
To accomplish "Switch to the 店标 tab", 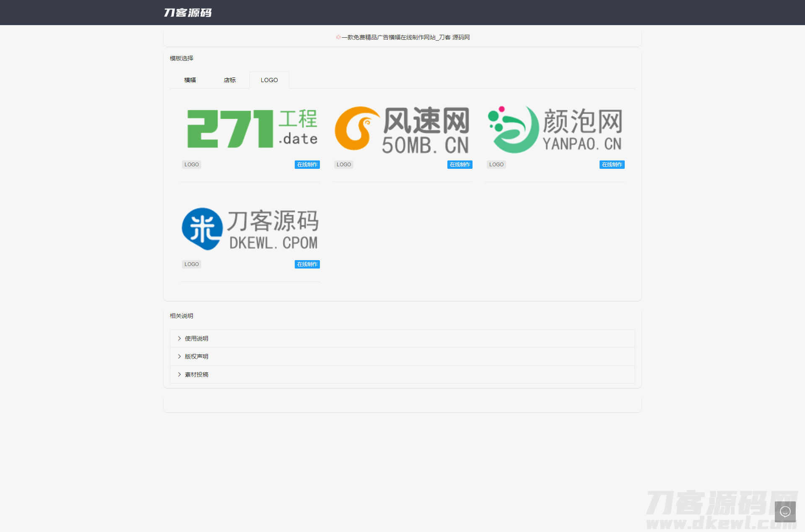I will (x=230, y=80).
